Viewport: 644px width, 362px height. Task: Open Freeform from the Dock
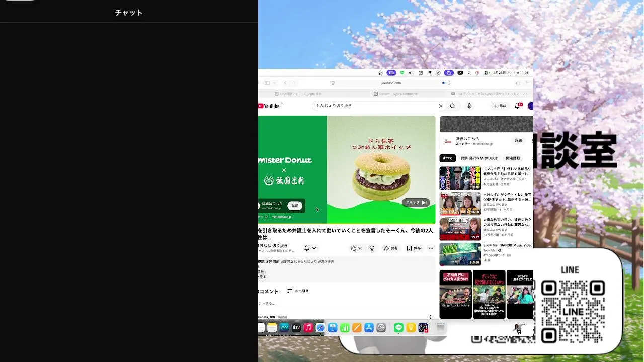284,328
